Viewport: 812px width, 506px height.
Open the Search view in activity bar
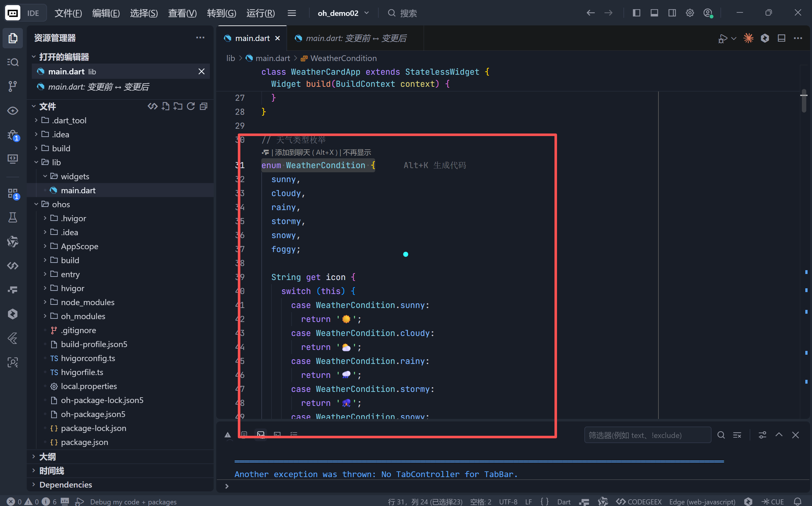click(x=12, y=62)
